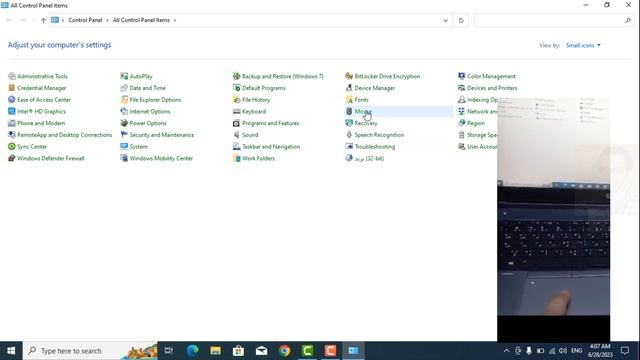Click the Sync Center icon
The image size is (640, 360).
pyautogui.click(x=12, y=147)
